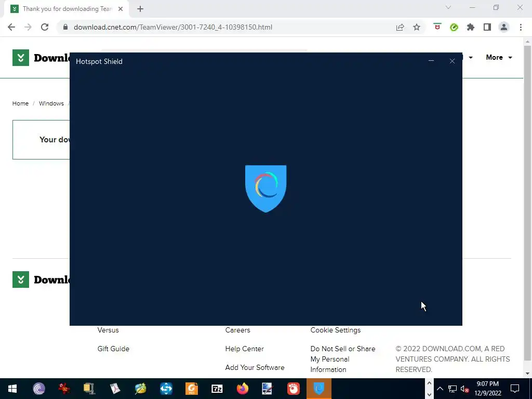Click the address bar URL
This screenshot has width=532, height=399.
click(x=173, y=27)
